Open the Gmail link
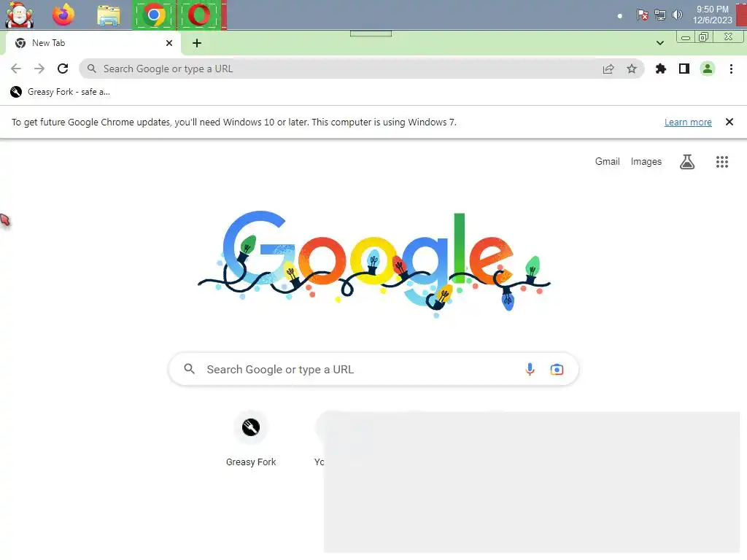The width and height of the screenshot is (747, 560). (607, 161)
